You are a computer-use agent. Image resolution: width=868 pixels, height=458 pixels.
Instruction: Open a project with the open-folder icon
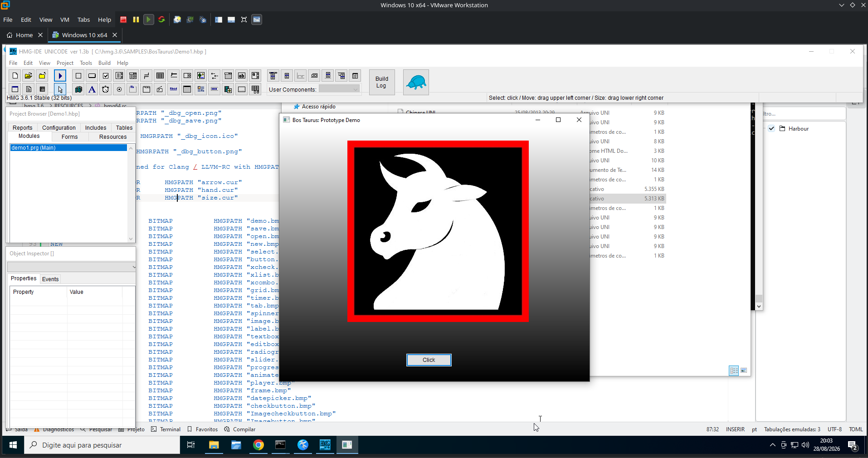coord(29,76)
